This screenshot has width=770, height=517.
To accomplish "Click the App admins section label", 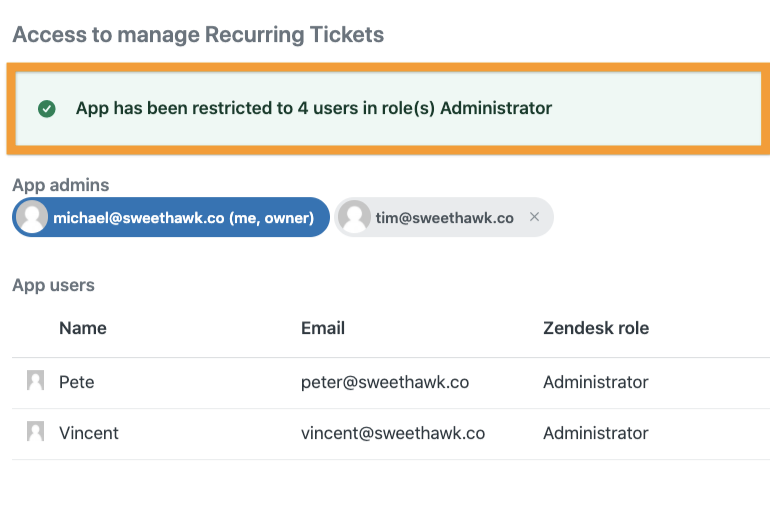I will 61,185.
